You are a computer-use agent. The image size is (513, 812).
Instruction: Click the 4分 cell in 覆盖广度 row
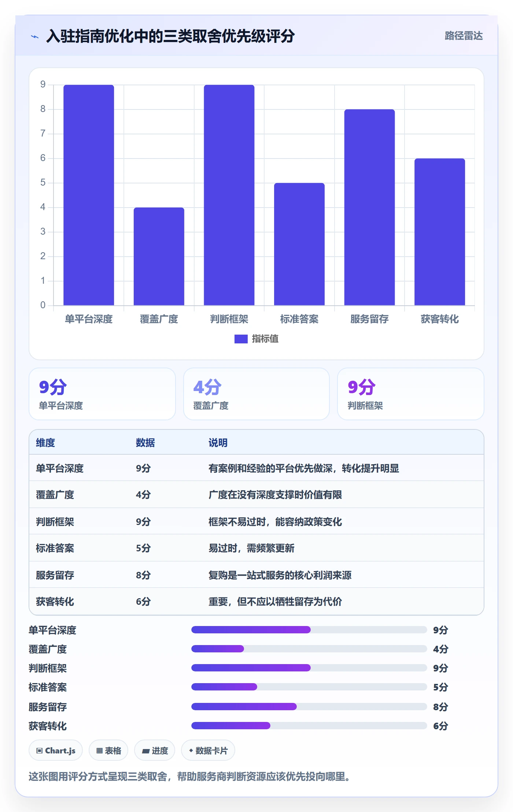(x=143, y=495)
